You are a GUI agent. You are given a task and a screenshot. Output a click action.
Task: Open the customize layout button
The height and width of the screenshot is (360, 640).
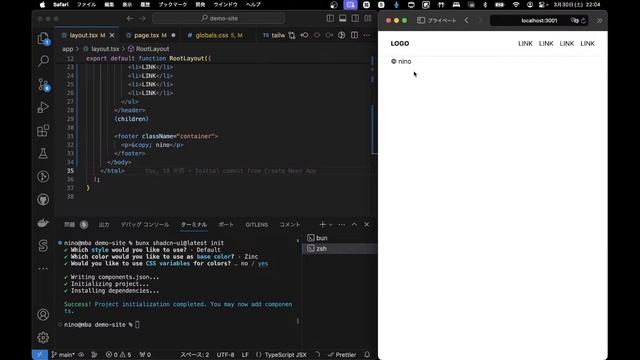tap(368, 18)
